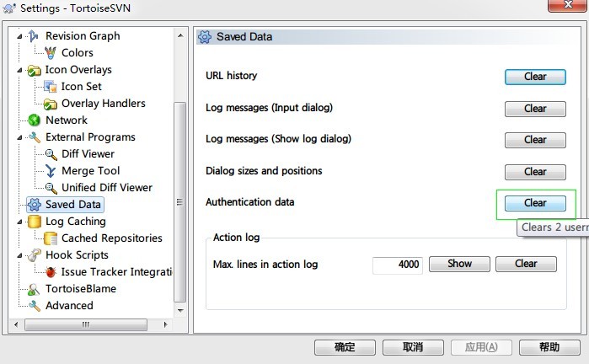
Task: Clear Log messages (Input dialog)
Action: [535, 109]
